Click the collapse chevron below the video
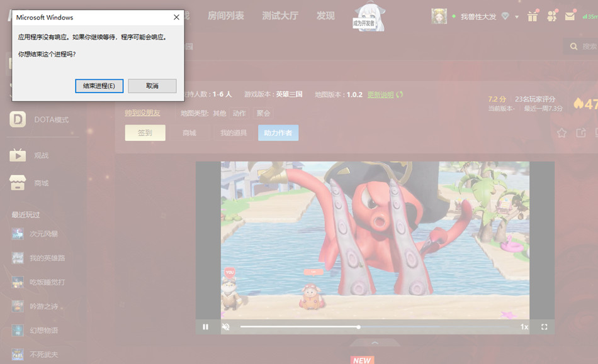 [x=375, y=343]
